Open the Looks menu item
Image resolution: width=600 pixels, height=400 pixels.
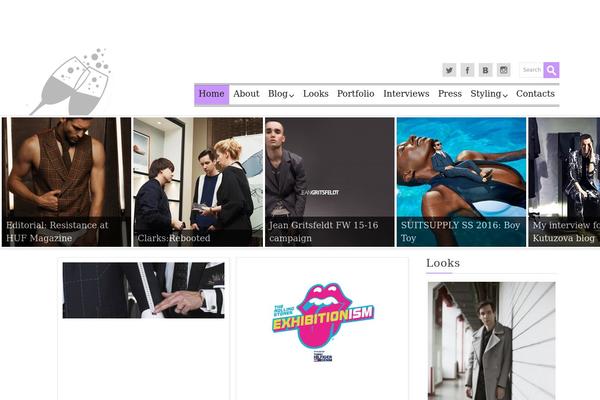(316, 94)
